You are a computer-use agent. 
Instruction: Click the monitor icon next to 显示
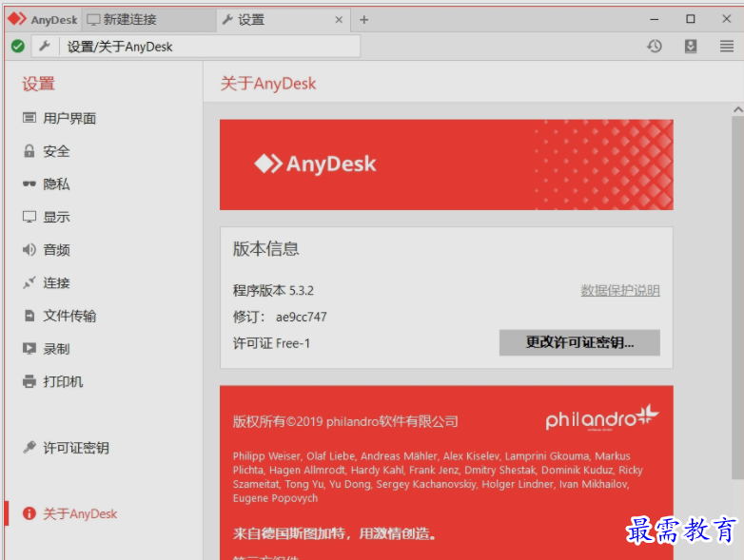[x=29, y=217]
